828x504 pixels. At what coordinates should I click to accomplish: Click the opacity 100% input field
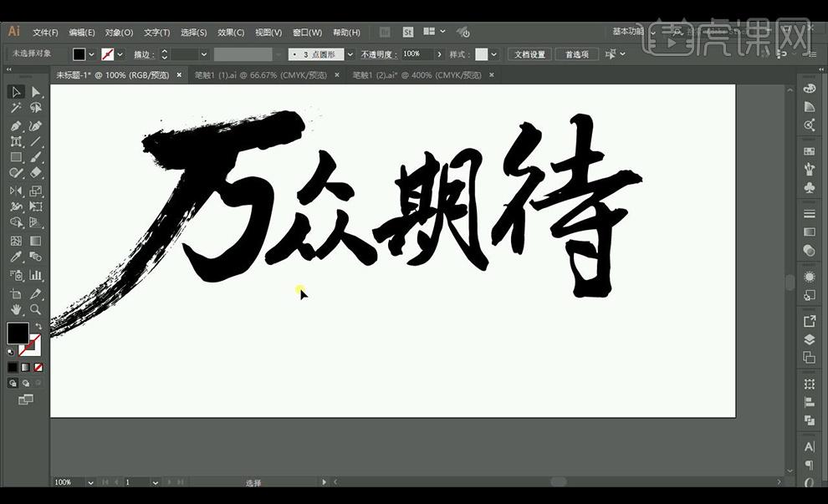coord(417,54)
